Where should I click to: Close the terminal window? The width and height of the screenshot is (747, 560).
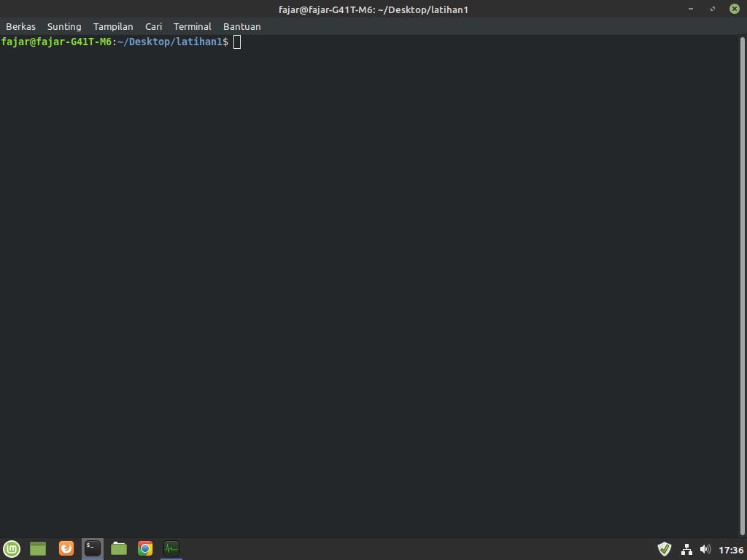tap(734, 9)
